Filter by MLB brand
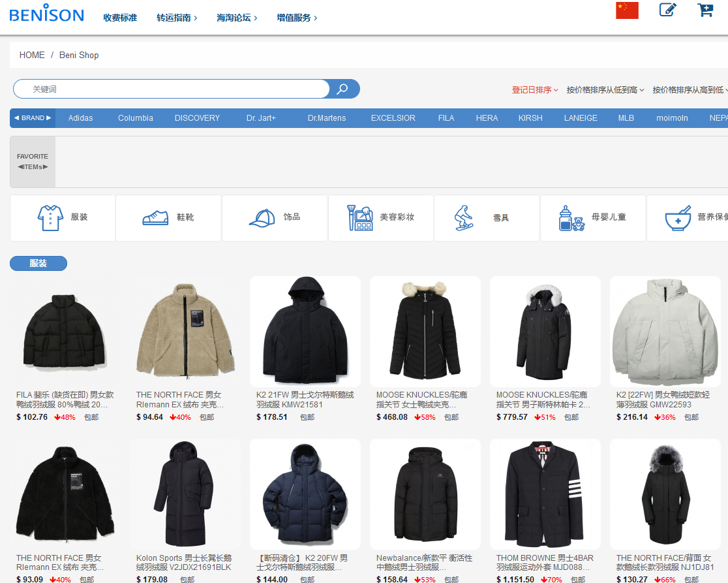Screen dimensions: 728x583 point(626,118)
